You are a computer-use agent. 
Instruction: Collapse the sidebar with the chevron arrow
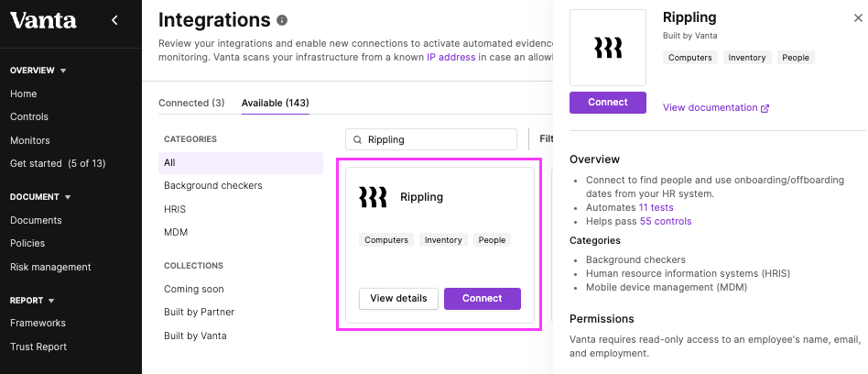pos(114,20)
